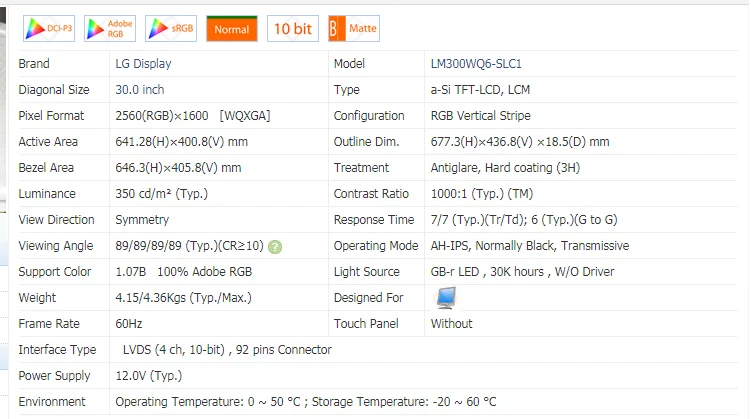This screenshot has height=419, width=751.
Task: Click the 677.3(H)×436.8(V) outline dimension value
Action: 520,142
